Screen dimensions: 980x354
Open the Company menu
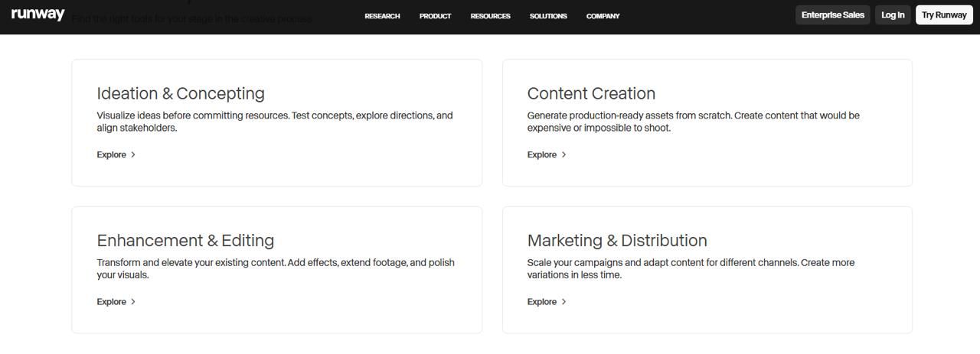click(x=603, y=16)
